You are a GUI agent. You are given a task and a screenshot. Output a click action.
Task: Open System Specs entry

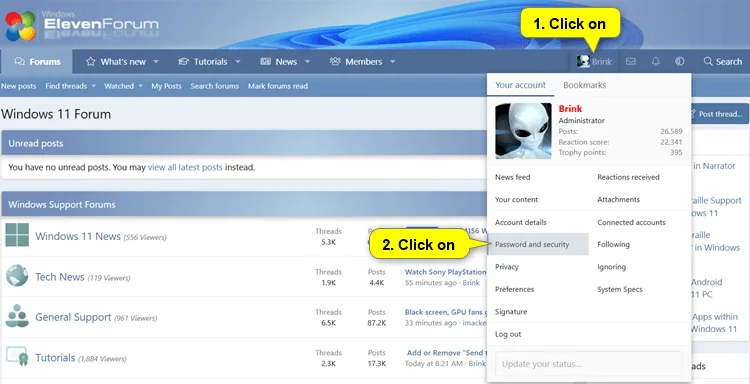[620, 289]
